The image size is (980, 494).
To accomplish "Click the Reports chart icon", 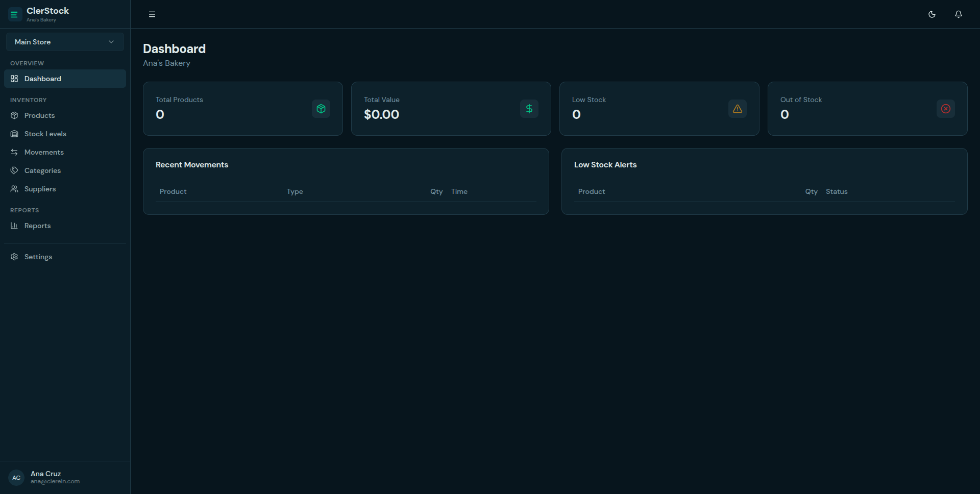I will point(14,226).
